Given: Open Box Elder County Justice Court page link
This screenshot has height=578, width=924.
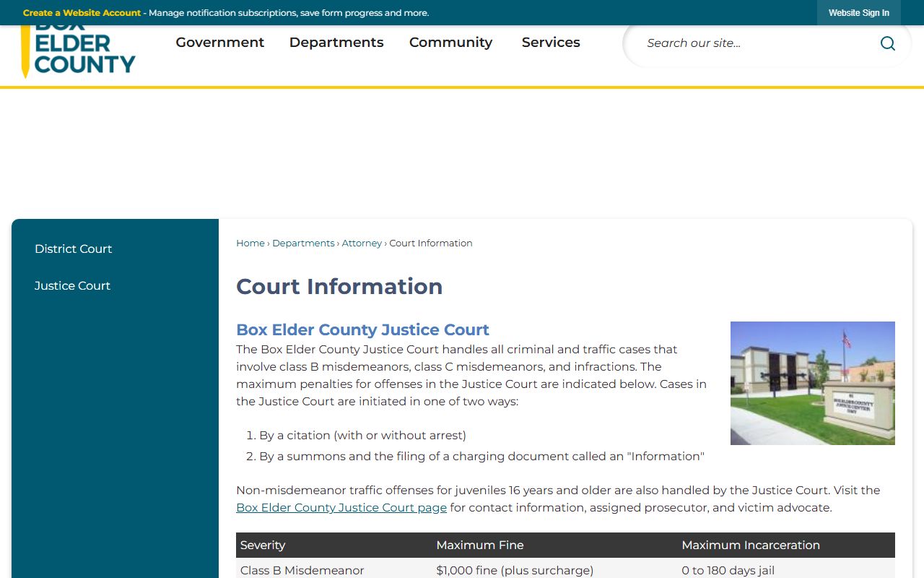Looking at the screenshot, I should (x=341, y=508).
